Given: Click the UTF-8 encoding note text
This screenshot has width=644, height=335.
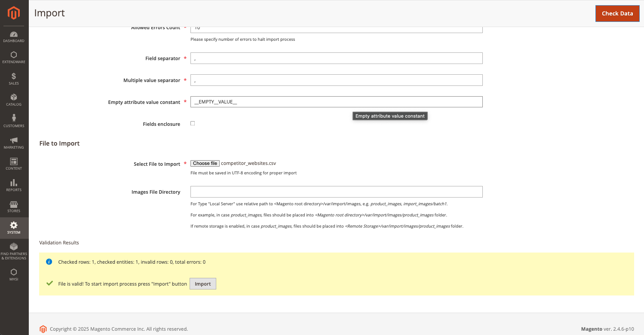Looking at the screenshot, I should pos(243,173).
